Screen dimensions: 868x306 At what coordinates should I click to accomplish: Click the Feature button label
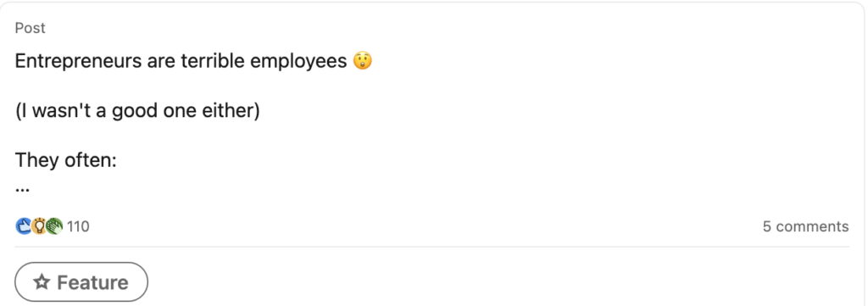(x=92, y=283)
